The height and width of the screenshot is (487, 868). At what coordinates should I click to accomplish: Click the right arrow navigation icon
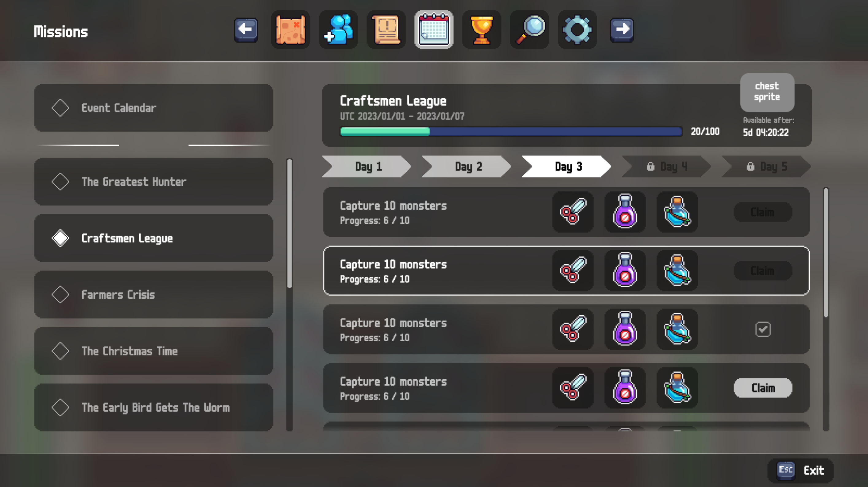pos(622,30)
